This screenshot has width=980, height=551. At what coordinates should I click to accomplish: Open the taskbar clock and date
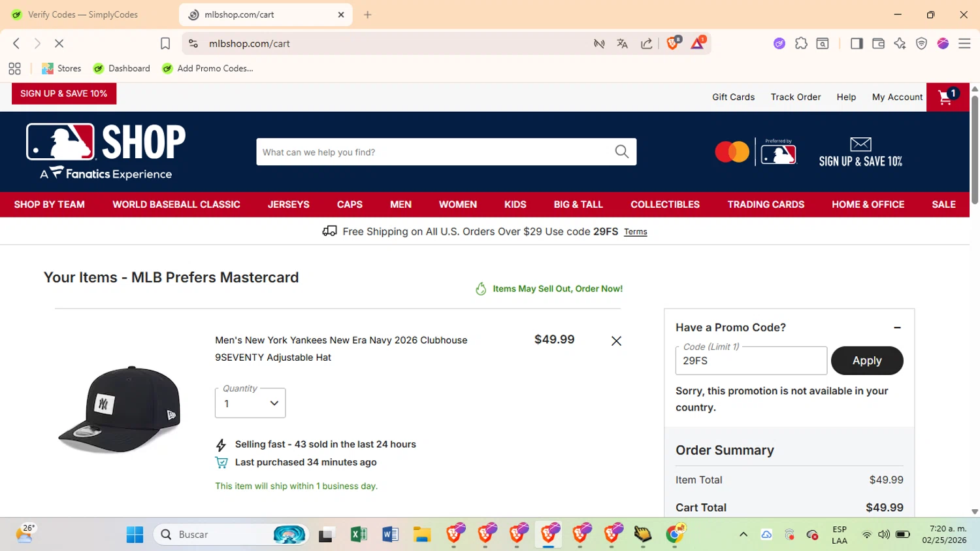pyautogui.click(x=944, y=535)
